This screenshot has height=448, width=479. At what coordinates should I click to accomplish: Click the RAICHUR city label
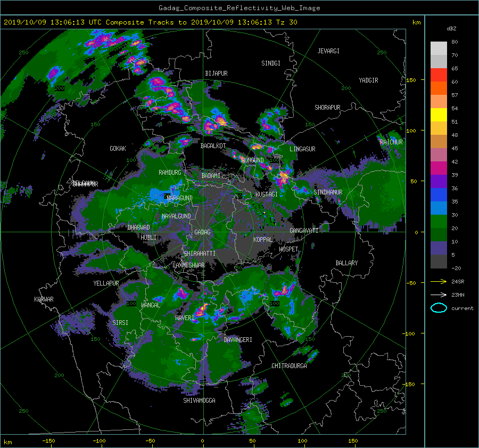[x=391, y=142]
